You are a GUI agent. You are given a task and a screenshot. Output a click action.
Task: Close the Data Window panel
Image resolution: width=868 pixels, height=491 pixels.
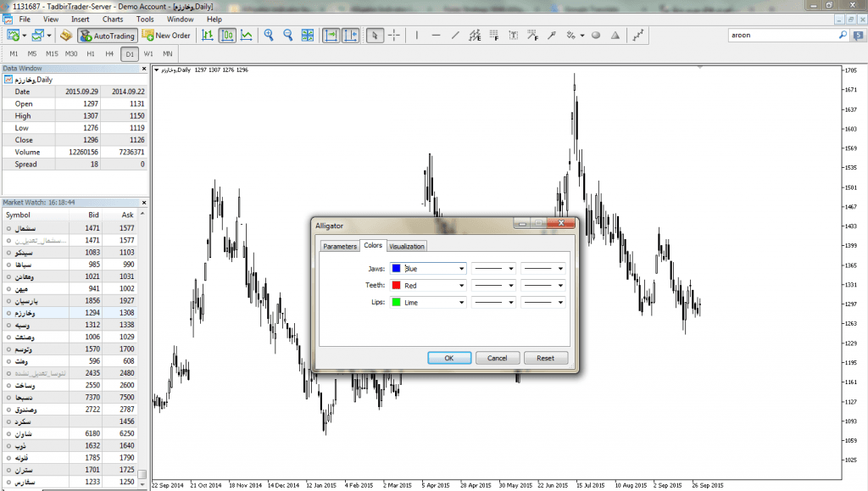coord(144,69)
